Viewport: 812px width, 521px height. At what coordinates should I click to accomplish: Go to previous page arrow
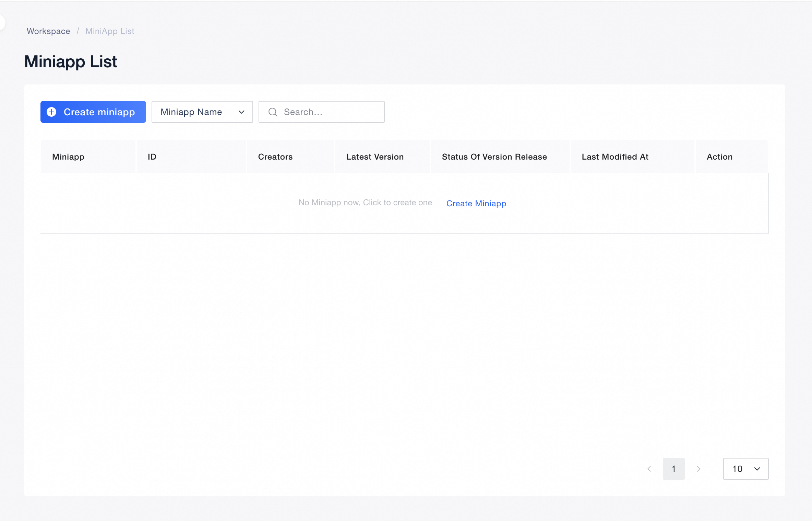649,469
